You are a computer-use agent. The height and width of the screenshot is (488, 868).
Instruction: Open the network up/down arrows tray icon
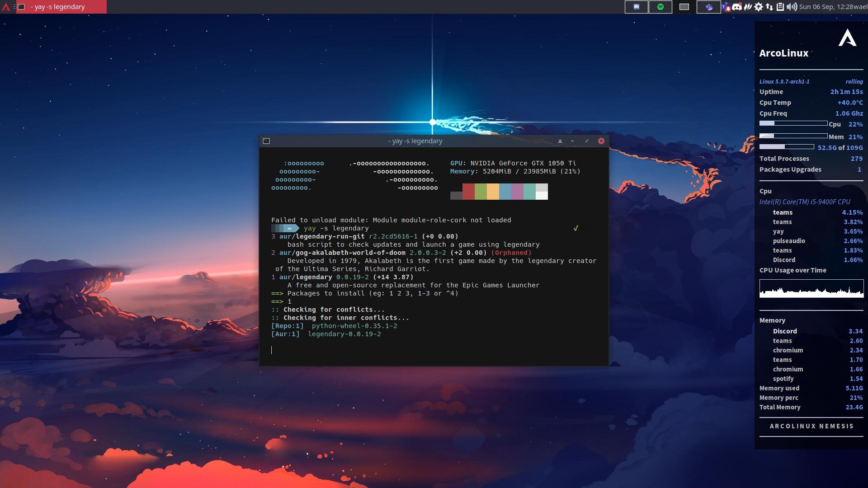[x=769, y=7]
